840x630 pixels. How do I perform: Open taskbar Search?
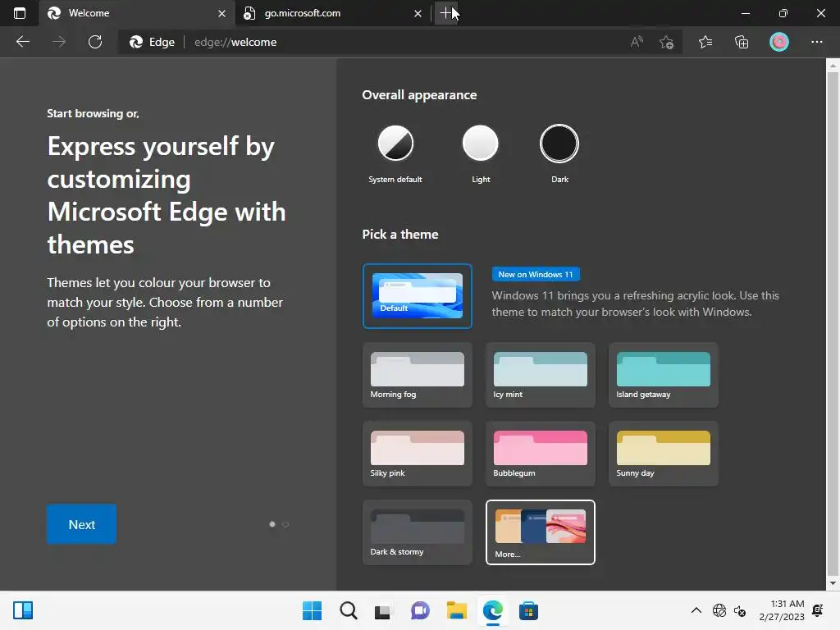(x=348, y=610)
